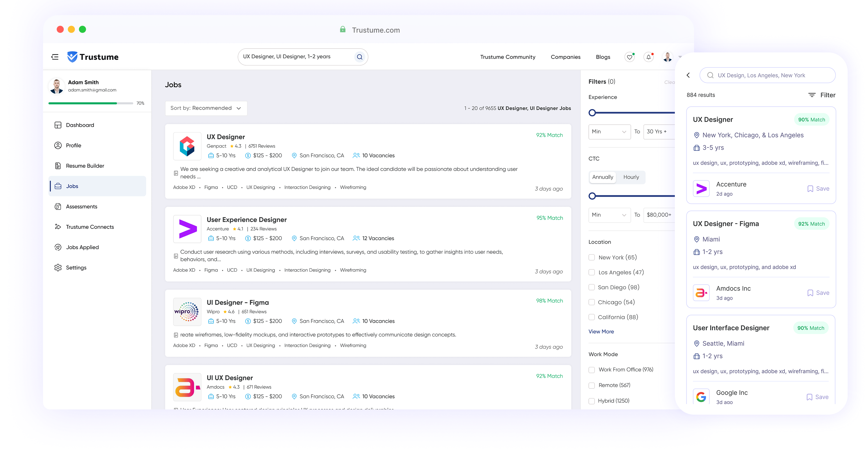
Task: Click the Settings gear in sidebar
Action: 58,268
